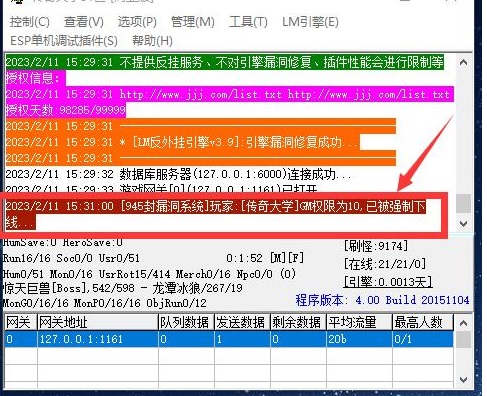The image size is (487, 396).
Task: Click the 队列数据 column header
Action: coord(186,322)
